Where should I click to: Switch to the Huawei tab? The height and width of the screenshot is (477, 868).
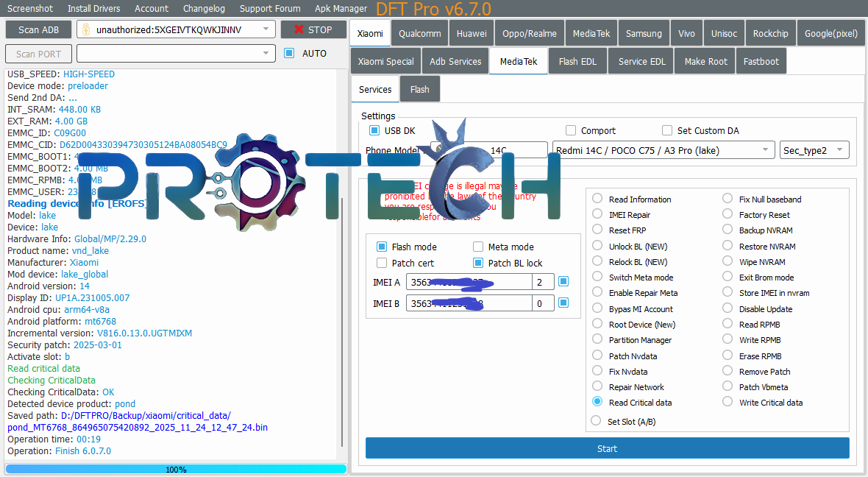coord(472,33)
